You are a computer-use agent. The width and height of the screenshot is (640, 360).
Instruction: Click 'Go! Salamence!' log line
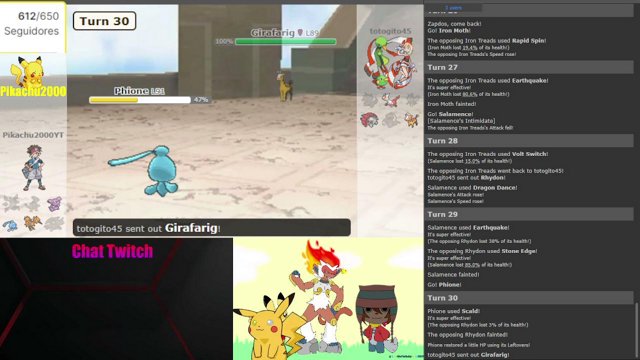pos(450,114)
